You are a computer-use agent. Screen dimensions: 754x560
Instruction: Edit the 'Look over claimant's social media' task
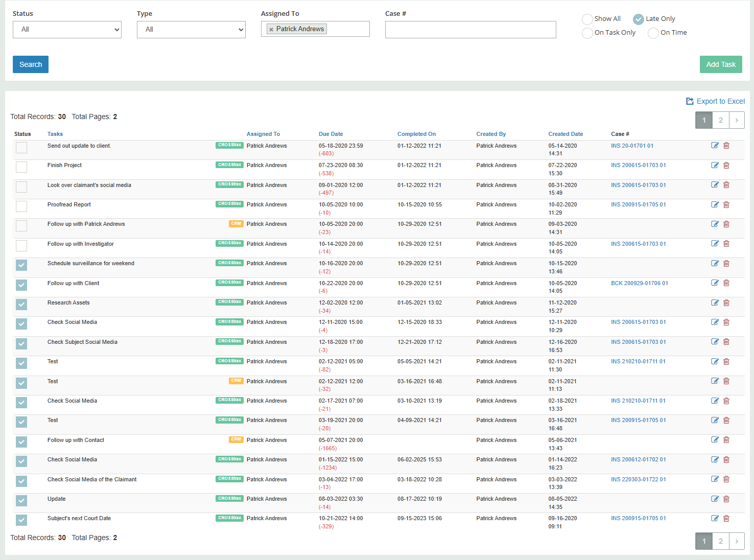(715, 185)
